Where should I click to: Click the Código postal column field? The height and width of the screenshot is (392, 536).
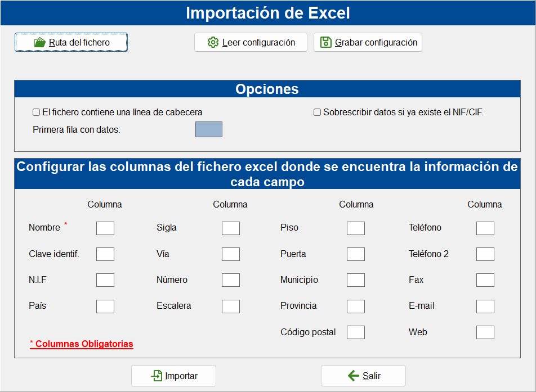[x=356, y=332]
